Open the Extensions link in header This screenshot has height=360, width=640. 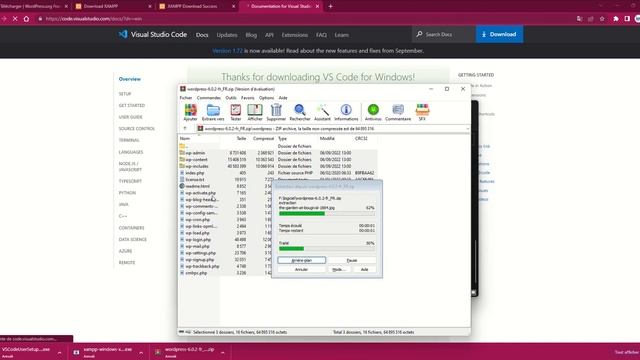tap(295, 35)
